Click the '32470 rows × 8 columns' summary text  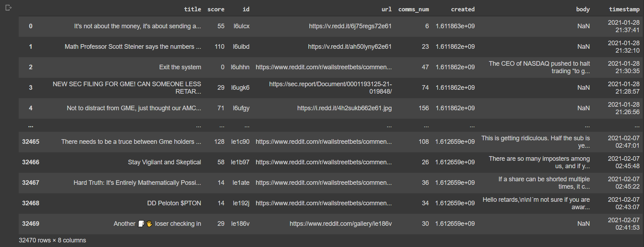click(52, 240)
